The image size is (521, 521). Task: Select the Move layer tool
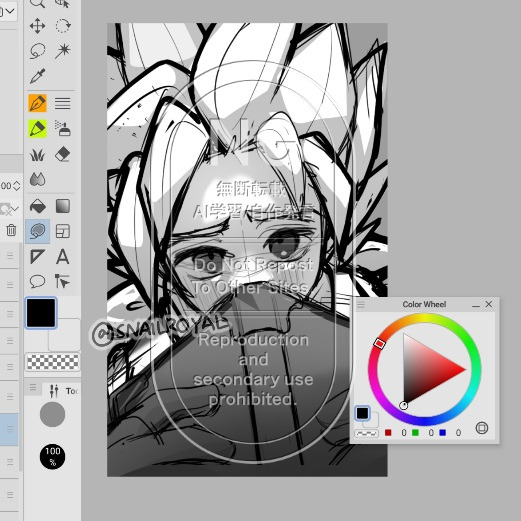coord(37,26)
